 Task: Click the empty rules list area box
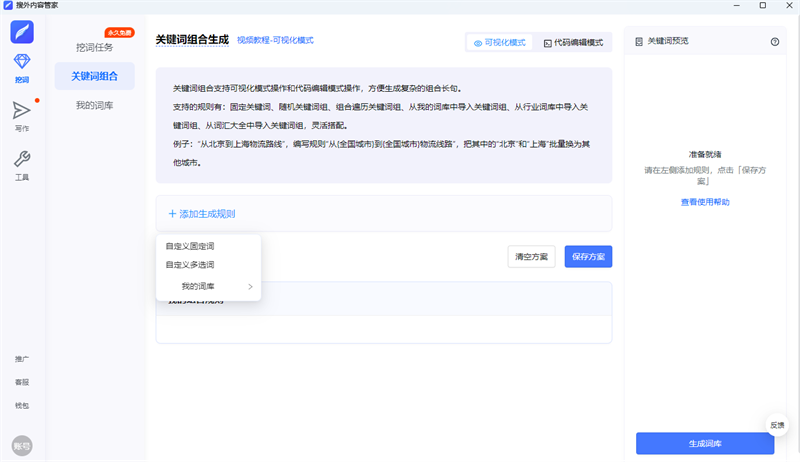click(x=384, y=329)
